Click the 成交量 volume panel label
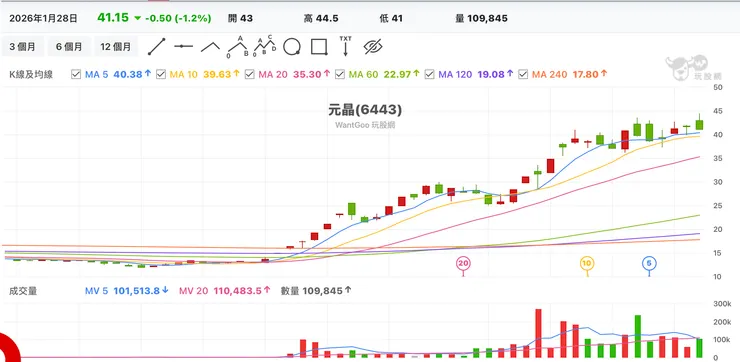The image size is (740, 362). [x=23, y=291]
